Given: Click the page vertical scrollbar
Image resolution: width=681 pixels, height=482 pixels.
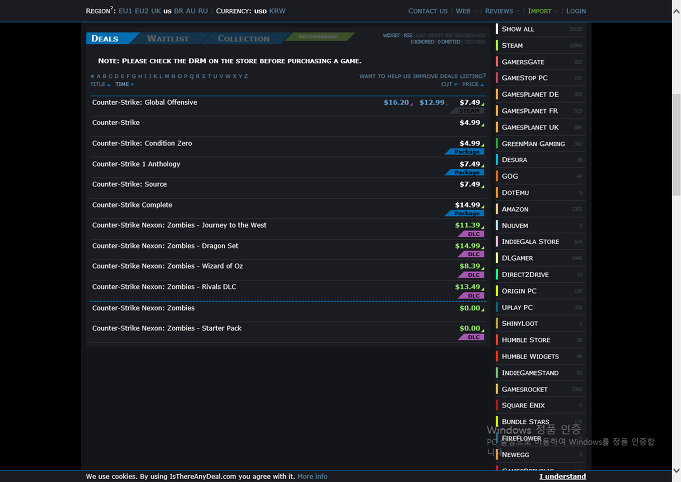Looking at the screenshot, I should click(676, 145).
